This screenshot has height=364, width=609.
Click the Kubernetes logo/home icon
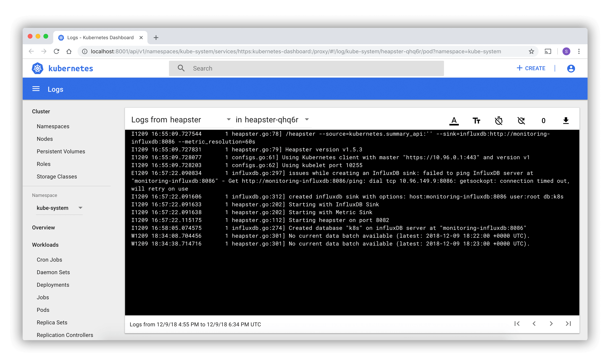point(38,68)
